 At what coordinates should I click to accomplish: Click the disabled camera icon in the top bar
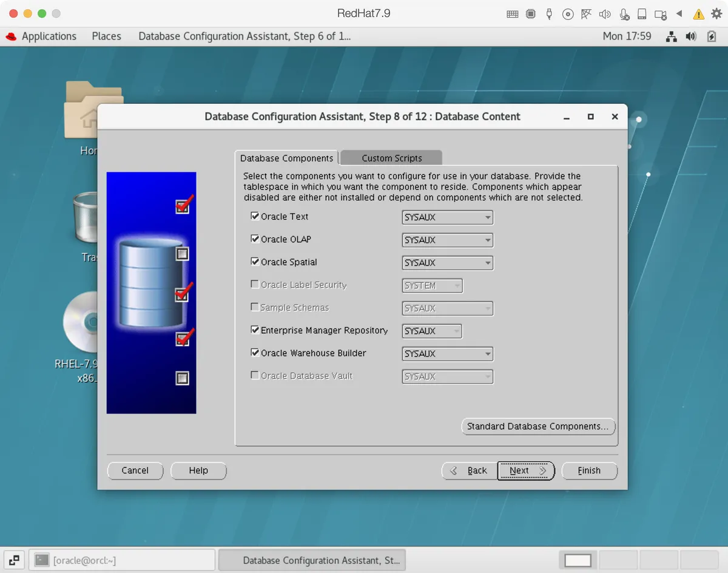[661, 13]
